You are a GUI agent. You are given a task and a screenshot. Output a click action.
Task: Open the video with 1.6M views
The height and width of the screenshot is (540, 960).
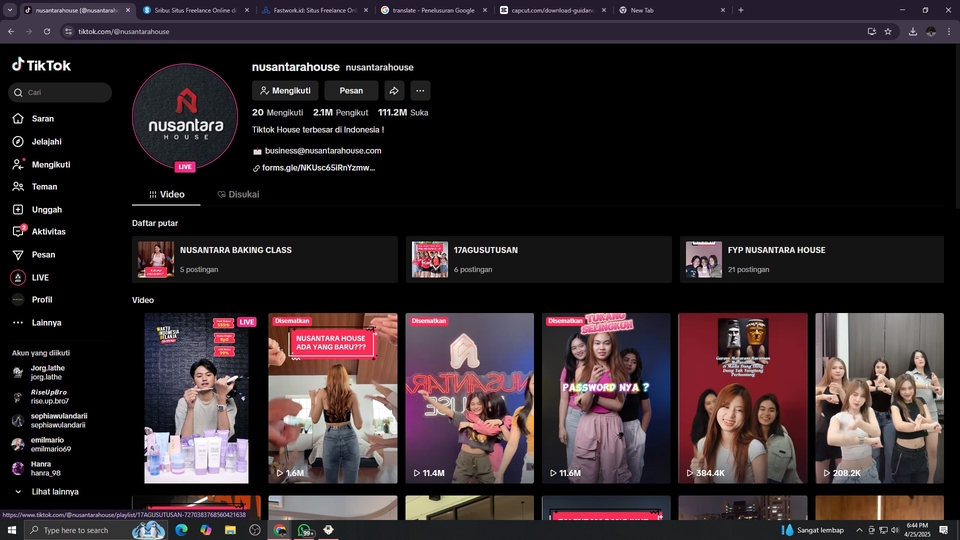point(332,398)
